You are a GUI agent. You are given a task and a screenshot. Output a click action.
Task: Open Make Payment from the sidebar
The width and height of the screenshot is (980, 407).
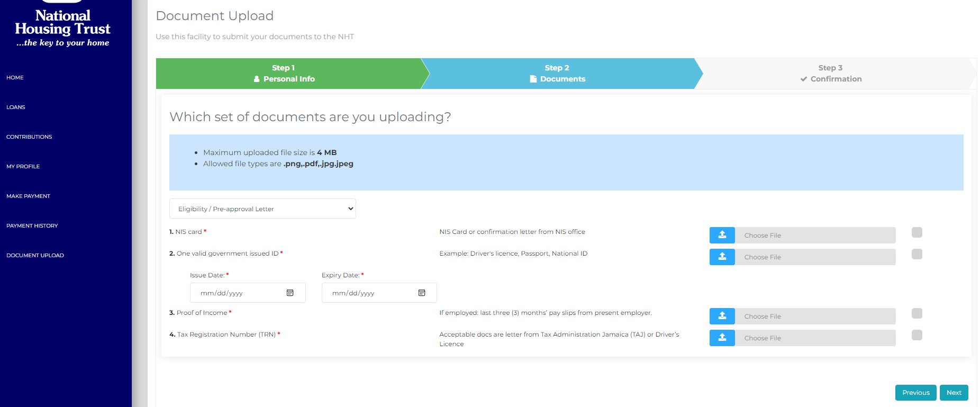28,196
